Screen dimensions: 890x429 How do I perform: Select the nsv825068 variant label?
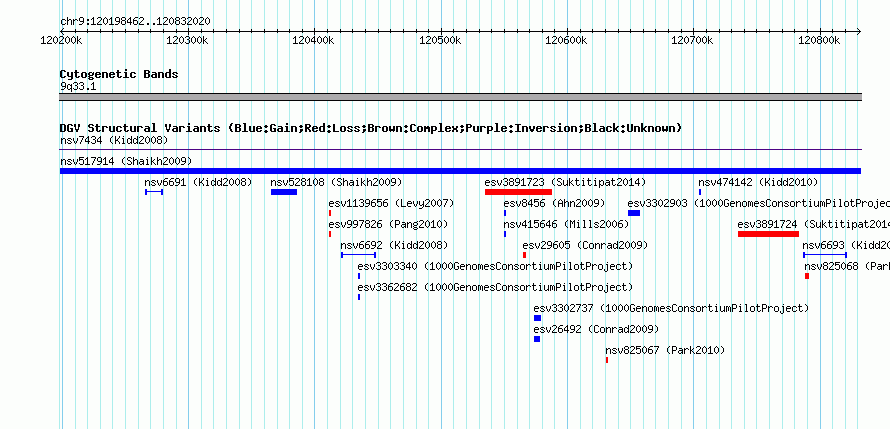pos(847,266)
